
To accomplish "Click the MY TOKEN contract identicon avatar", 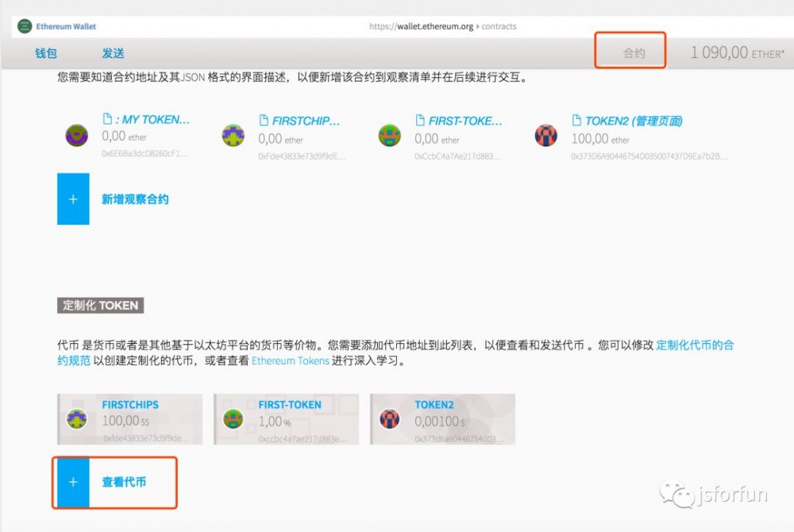I will [75, 135].
